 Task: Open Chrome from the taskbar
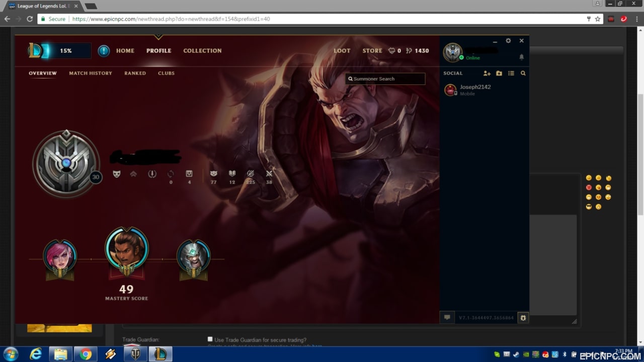86,354
